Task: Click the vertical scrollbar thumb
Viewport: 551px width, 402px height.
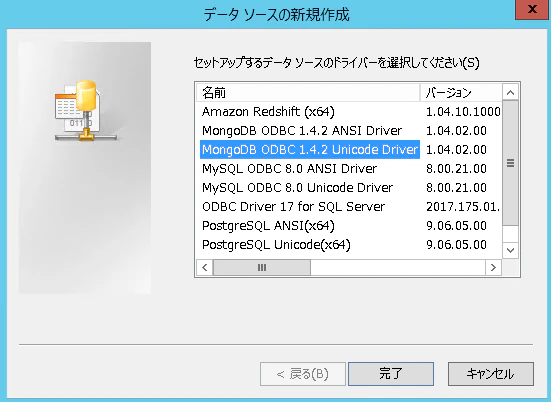Action: point(511,163)
